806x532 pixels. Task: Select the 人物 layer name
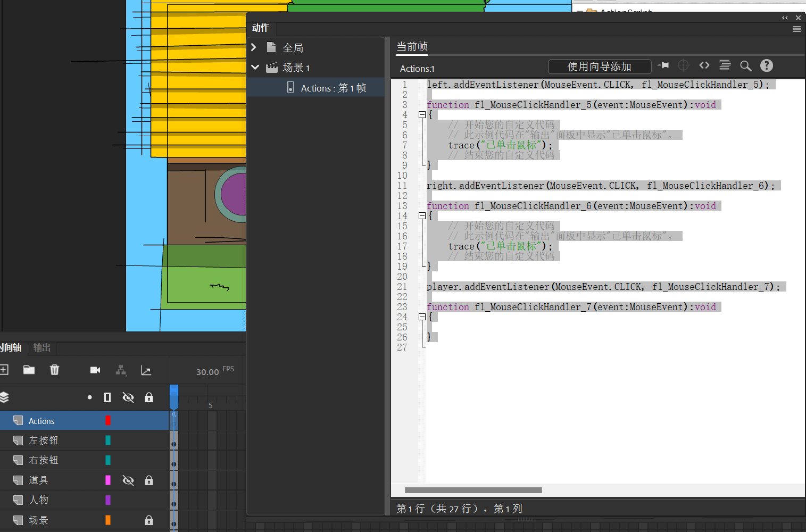(38, 500)
